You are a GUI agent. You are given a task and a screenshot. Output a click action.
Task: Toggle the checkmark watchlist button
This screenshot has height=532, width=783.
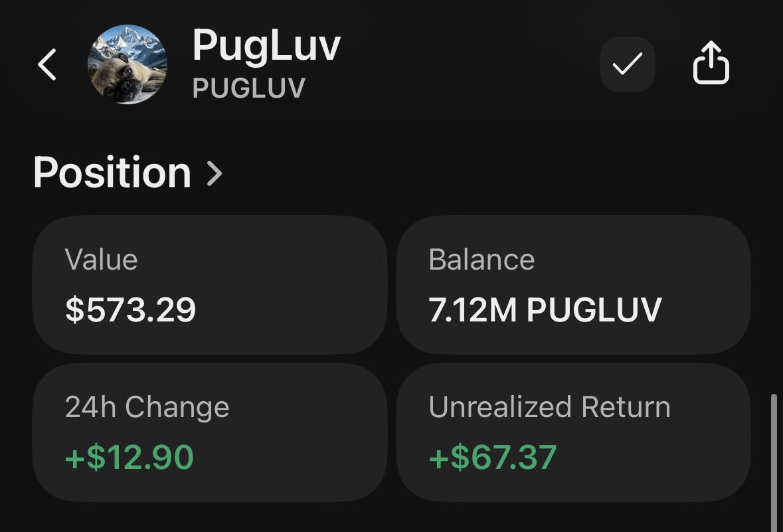tap(627, 64)
